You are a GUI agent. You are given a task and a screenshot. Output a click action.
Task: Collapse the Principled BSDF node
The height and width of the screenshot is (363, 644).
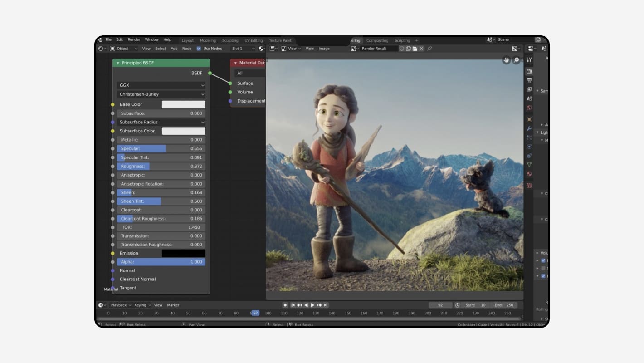pyautogui.click(x=118, y=63)
